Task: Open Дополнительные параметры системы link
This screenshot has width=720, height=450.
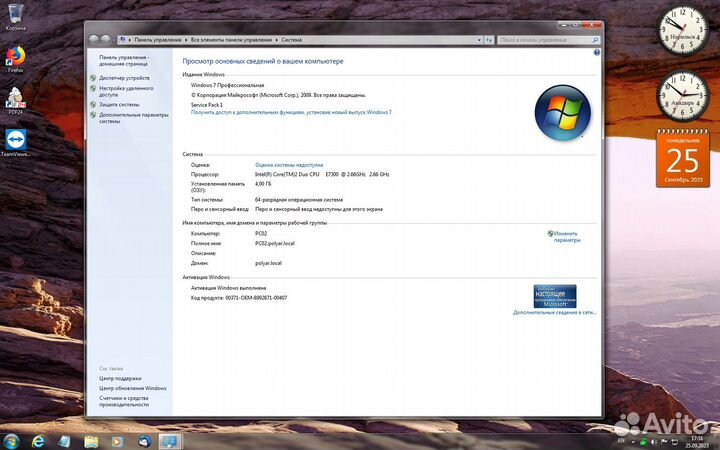Action: pyautogui.click(x=134, y=118)
